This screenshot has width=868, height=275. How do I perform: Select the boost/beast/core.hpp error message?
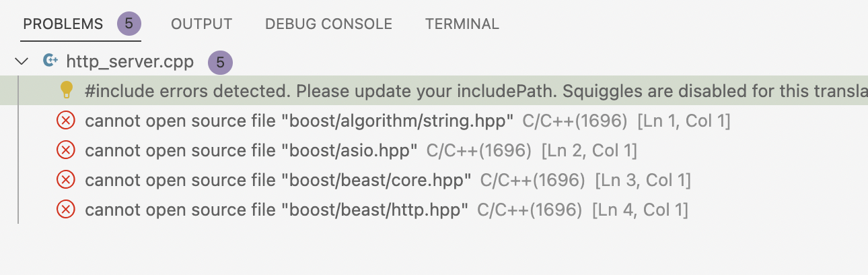click(x=278, y=180)
